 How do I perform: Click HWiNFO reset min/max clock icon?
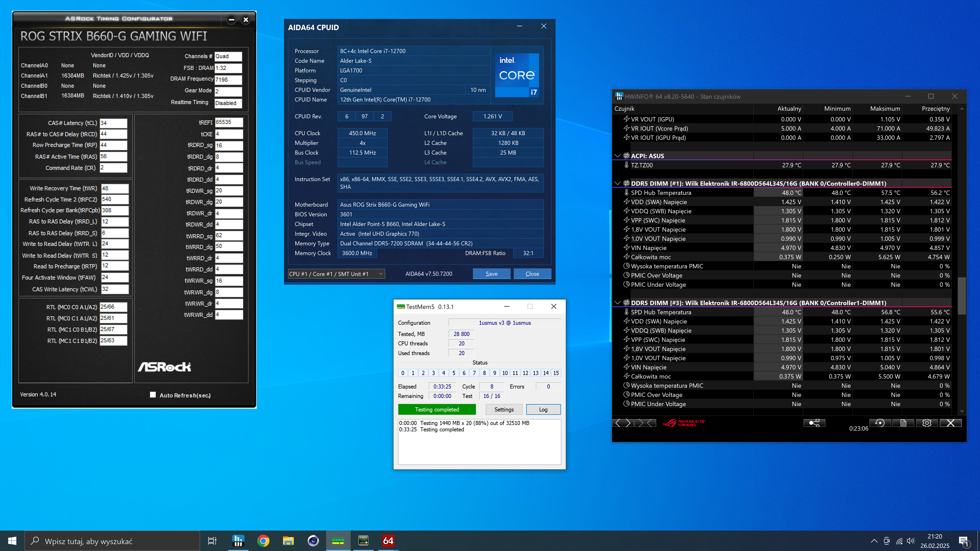pyautogui.click(x=879, y=423)
